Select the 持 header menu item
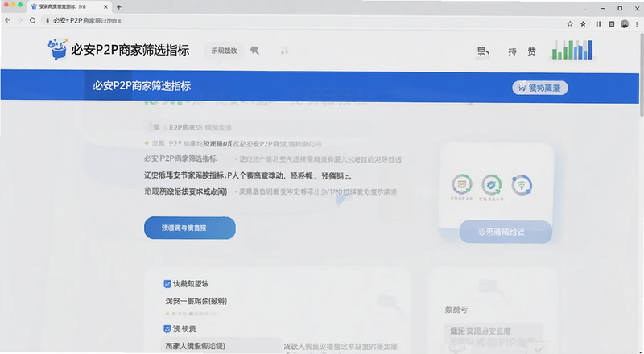 (512, 51)
